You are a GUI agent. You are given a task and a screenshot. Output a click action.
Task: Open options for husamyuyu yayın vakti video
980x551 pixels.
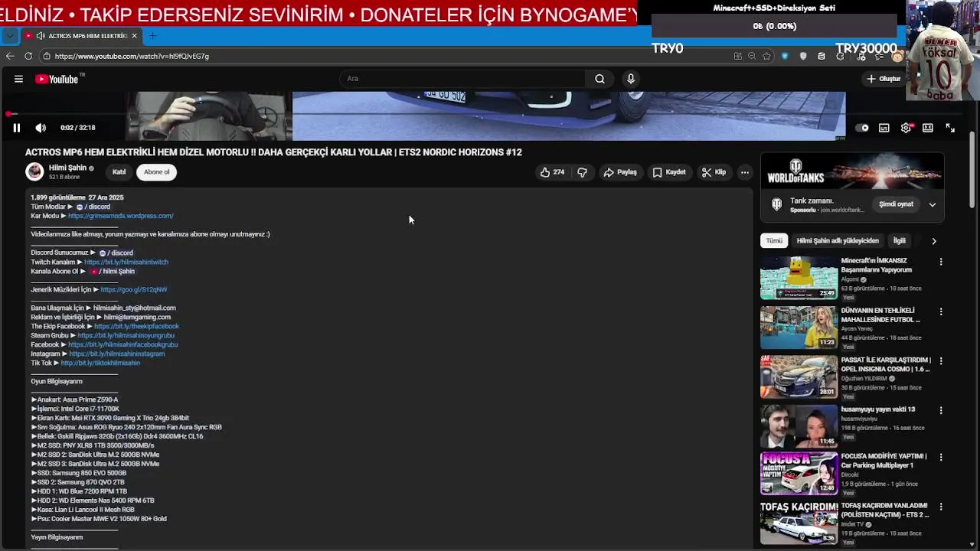click(x=941, y=410)
